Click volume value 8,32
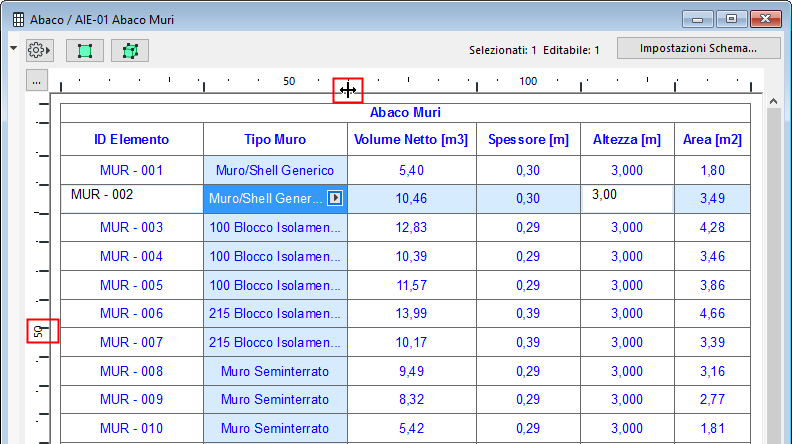792x444 pixels. tap(412, 399)
